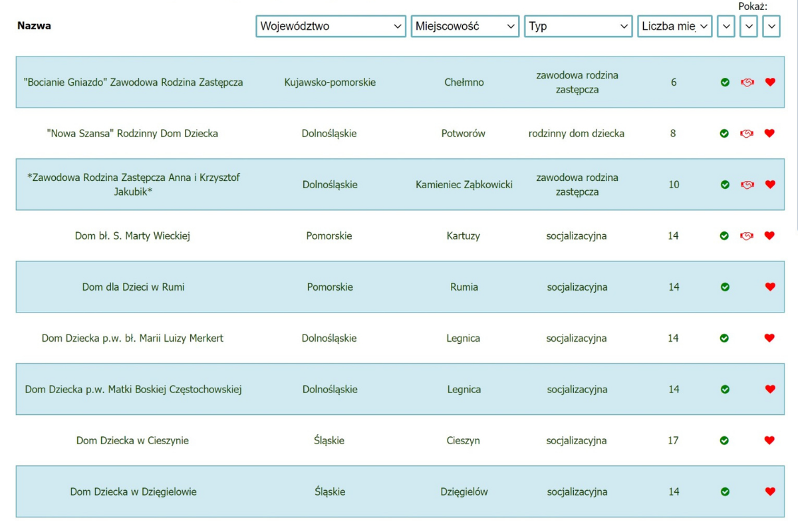Open the middle small Pokaż dropdown
Image resolution: width=798 pixels, height=532 pixels.
click(x=749, y=26)
